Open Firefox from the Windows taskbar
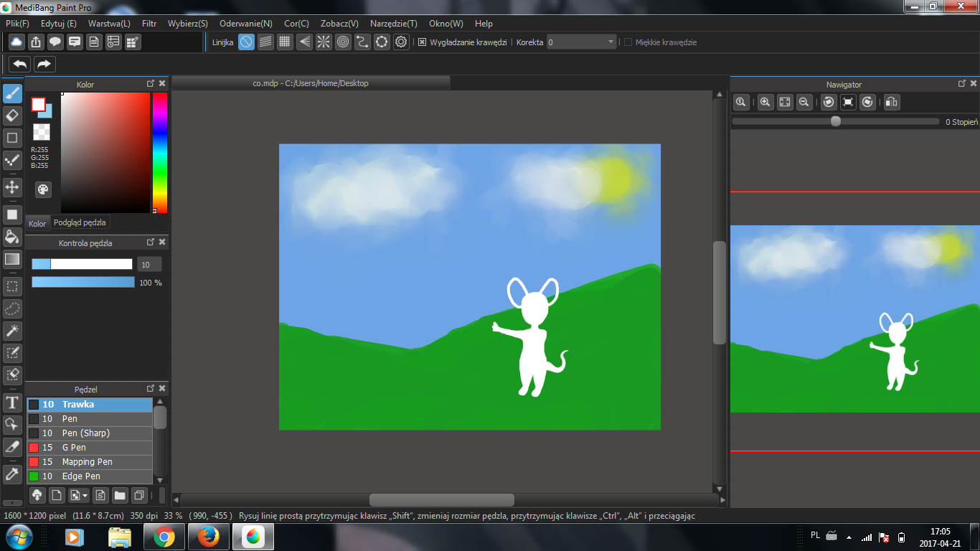Image resolution: width=980 pixels, height=551 pixels. (x=208, y=537)
